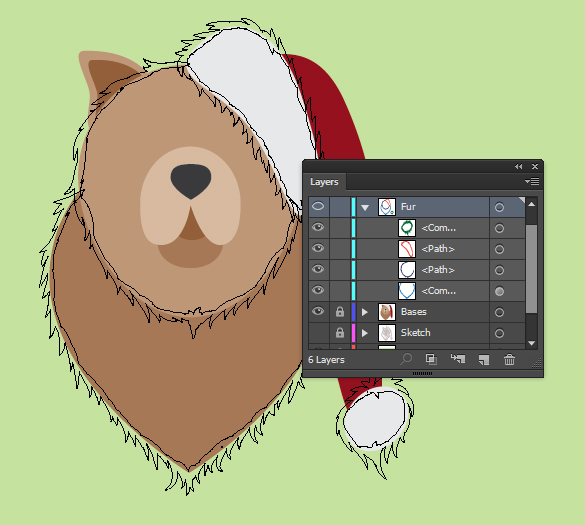Screen dimensions: 585x525
Task: Open the Layers panel flyout menu
Action: pyautogui.click(x=532, y=181)
